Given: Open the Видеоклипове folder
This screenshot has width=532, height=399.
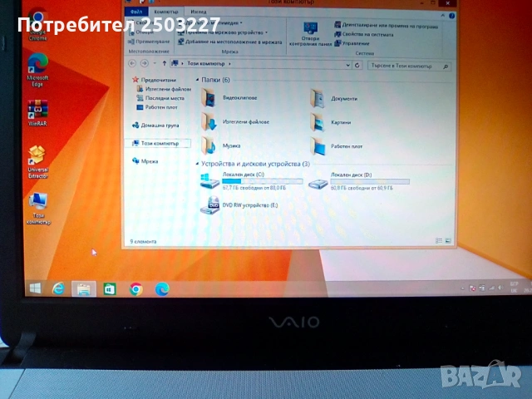Looking at the screenshot, I should [x=229, y=98].
